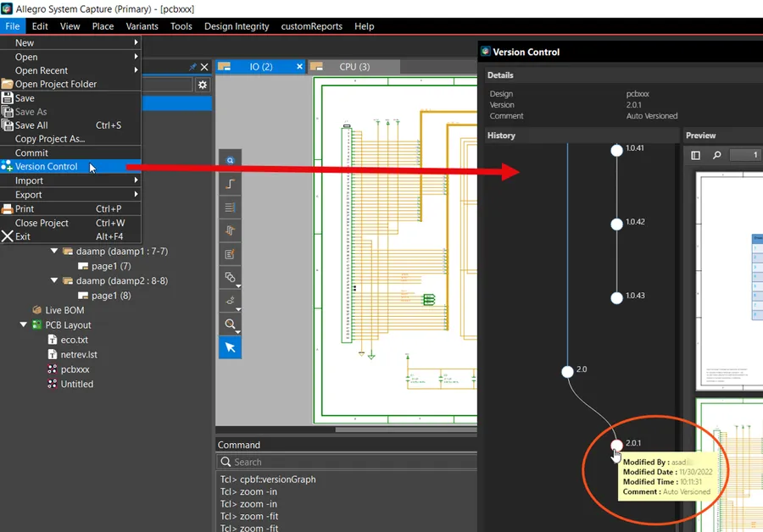This screenshot has height=532, width=763.
Task: Open the View menu
Action: point(70,26)
